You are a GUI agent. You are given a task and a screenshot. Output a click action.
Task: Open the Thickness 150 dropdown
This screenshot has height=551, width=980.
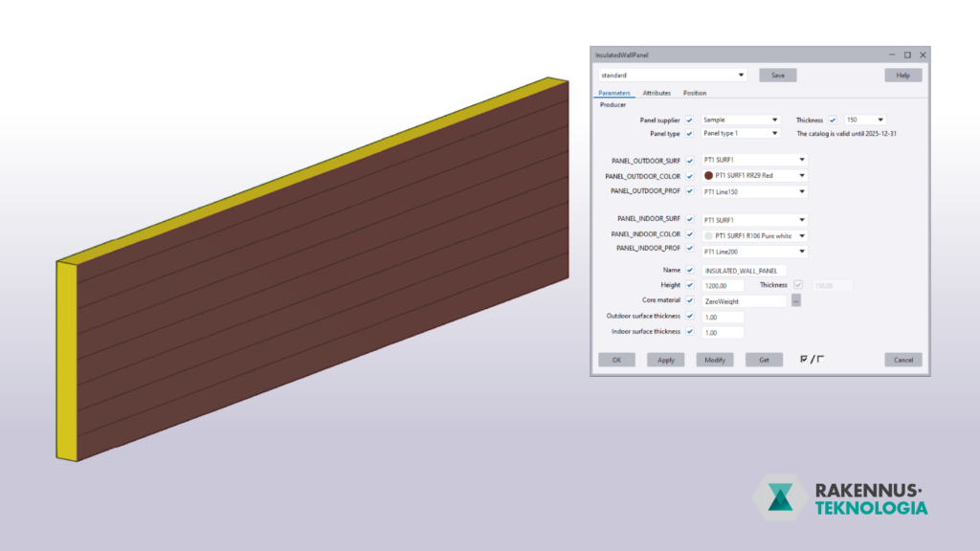864,120
